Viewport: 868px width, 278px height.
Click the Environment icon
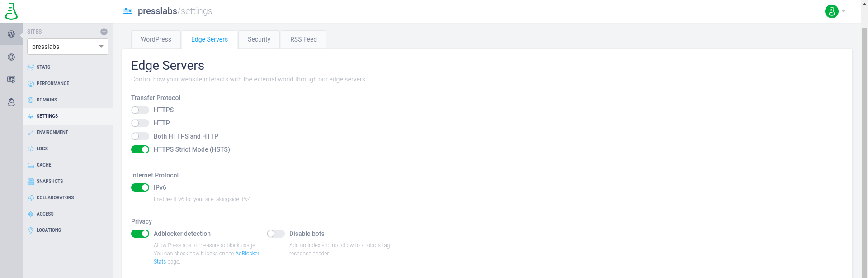click(x=31, y=133)
